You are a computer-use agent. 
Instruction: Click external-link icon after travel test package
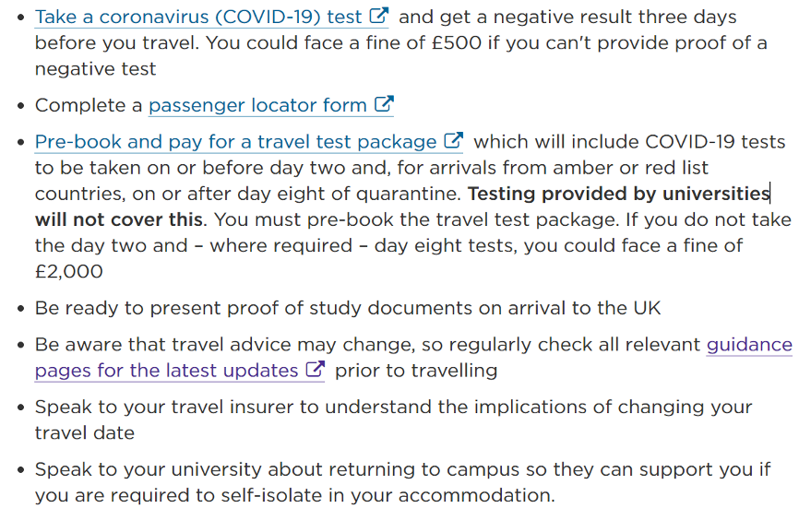453,140
